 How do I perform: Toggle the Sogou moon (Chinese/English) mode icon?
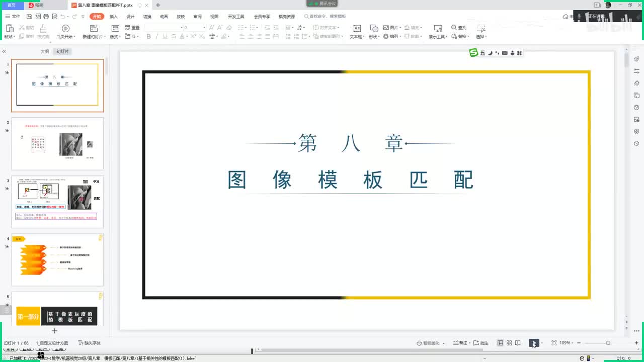tap(490, 53)
